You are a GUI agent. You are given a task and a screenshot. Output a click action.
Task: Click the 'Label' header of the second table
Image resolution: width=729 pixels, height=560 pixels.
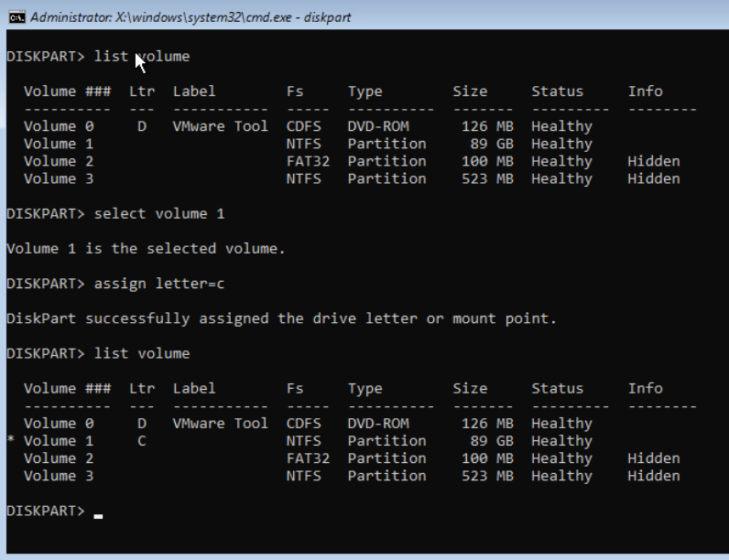pos(194,388)
